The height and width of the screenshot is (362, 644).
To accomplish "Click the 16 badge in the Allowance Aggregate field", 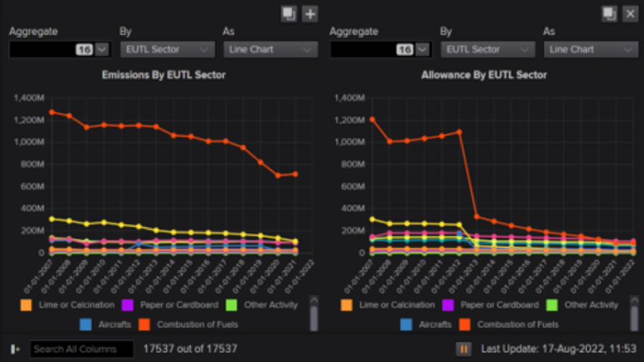I will (404, 49).
